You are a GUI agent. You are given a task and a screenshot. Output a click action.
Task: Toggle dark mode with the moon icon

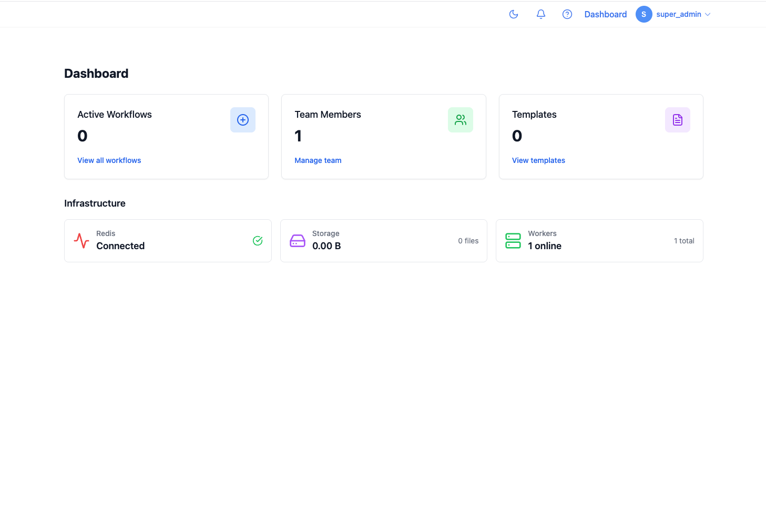tap(514, 14)
